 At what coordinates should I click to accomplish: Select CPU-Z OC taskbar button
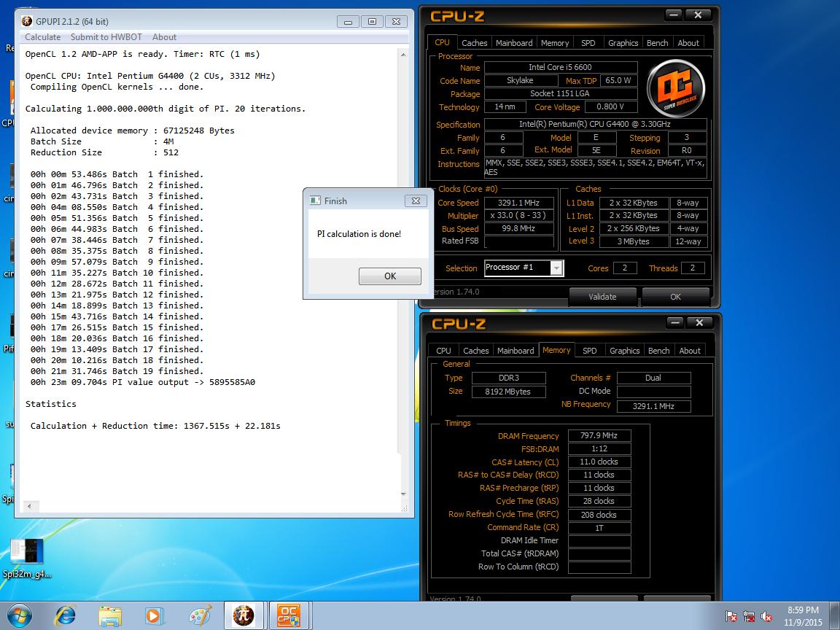pyautogui.click(x=289, y=616)
